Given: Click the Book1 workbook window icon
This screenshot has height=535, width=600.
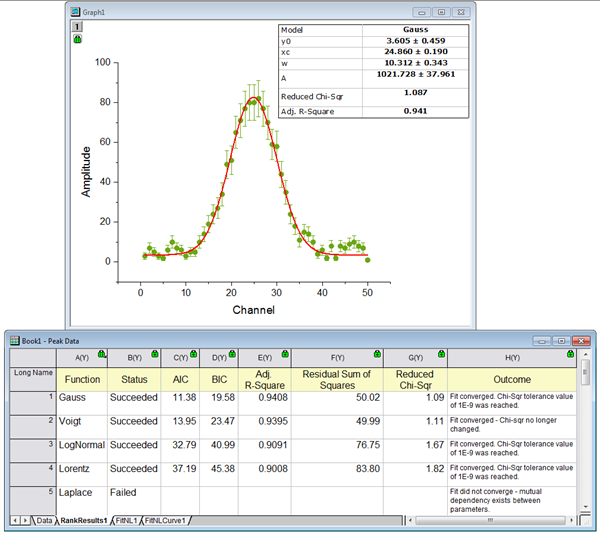Looking at the screenshot, I should pos(15,340).
